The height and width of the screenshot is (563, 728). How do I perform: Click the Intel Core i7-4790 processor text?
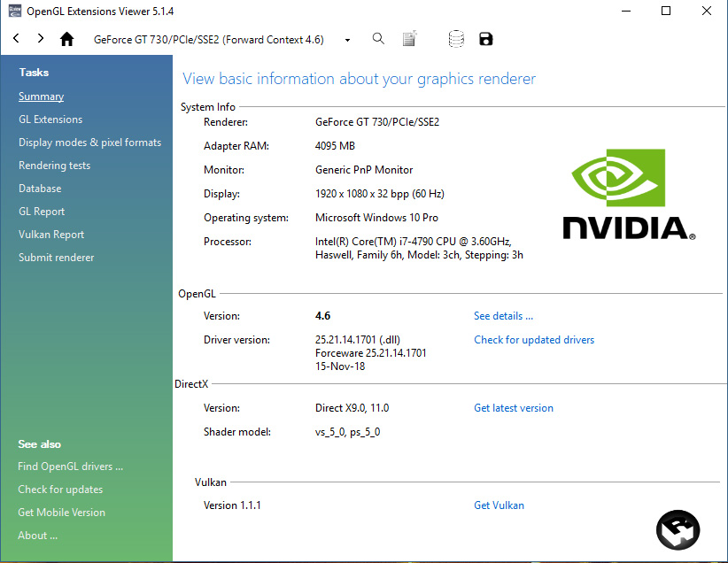click(419, 249)
